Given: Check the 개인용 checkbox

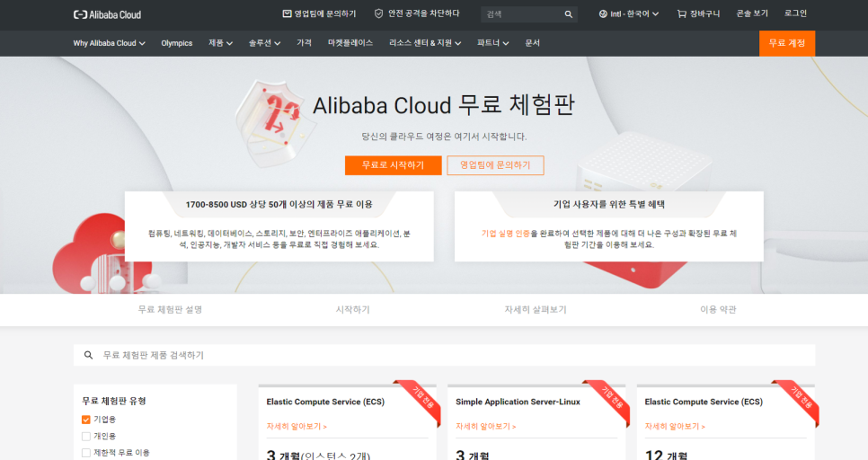Looking at the screenshot, I should [x=86, y=436].
